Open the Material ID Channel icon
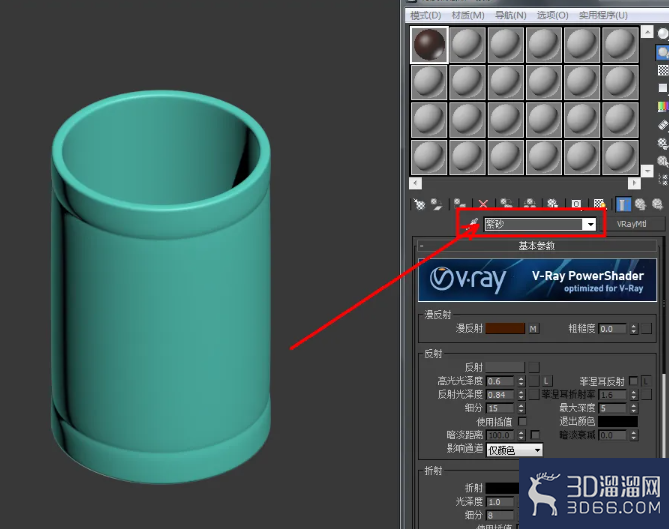Viewport: 669px width, 529px height. [576, 204]
